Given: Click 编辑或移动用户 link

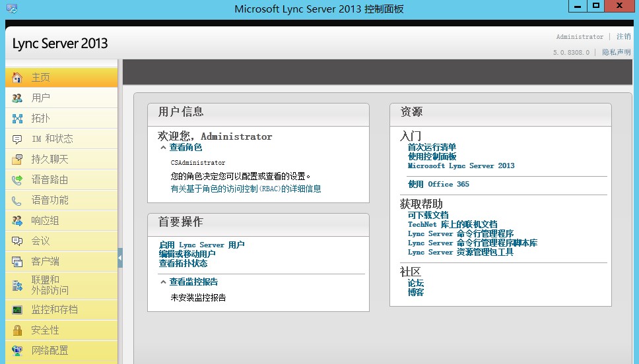Looking at the screenshot, I should pos(187,254).
